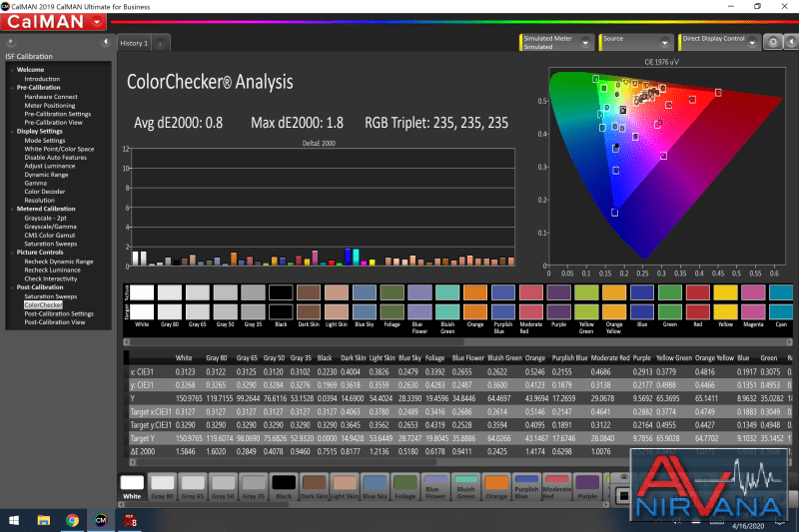Select the Magenta swatch in the comparison strip
The height and width of the screenshot is (532, 799).
[x=753, y=301]
